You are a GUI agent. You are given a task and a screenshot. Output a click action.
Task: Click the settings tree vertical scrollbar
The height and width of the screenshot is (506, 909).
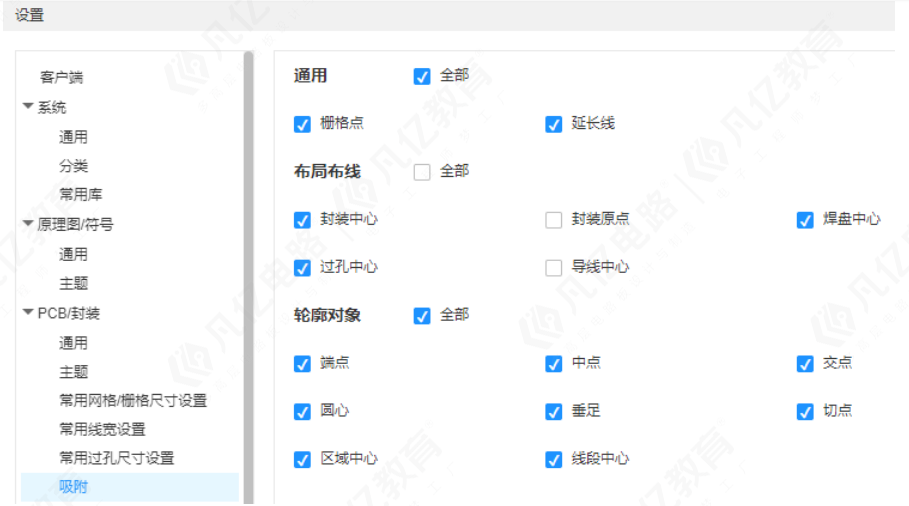(x=249, y=277)
